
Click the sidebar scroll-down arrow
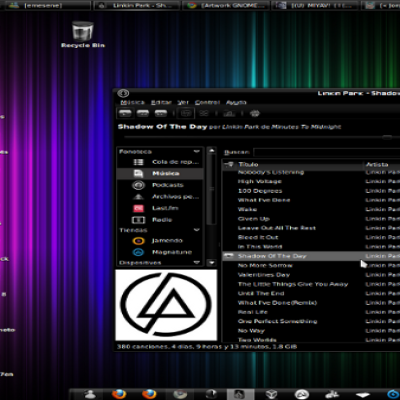[x=212, y=263]
